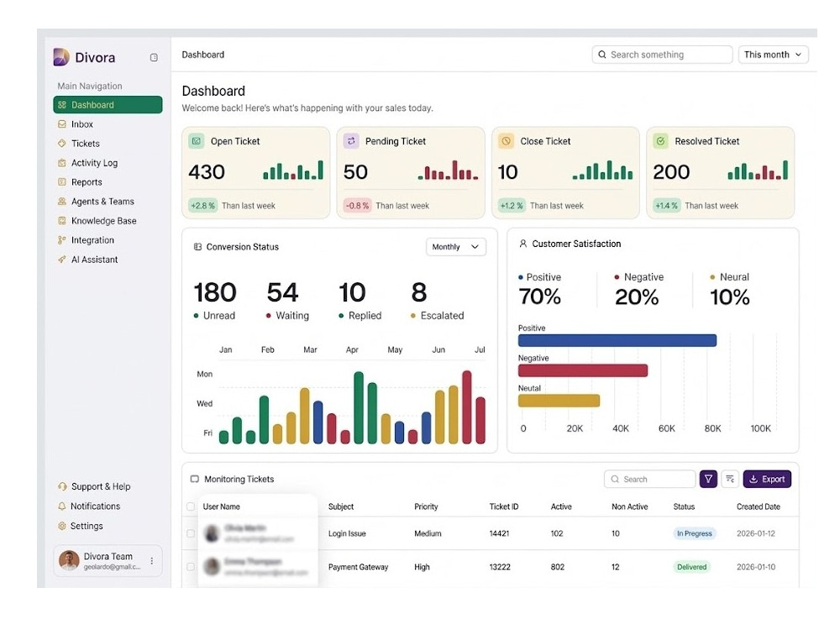840x630 pixels.
Task: Click the Ticket ID column header
Action: (503, 507)
